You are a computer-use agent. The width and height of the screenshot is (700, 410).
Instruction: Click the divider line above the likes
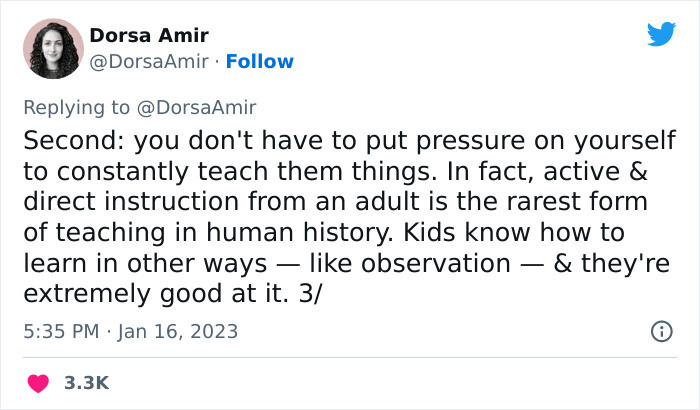coord(350,357)
